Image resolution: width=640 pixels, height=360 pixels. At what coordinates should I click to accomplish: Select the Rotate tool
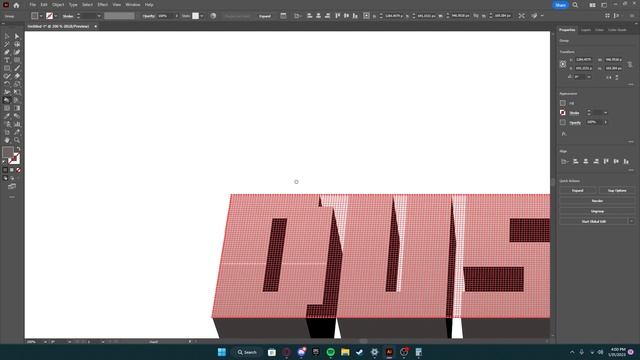[7, 84]
